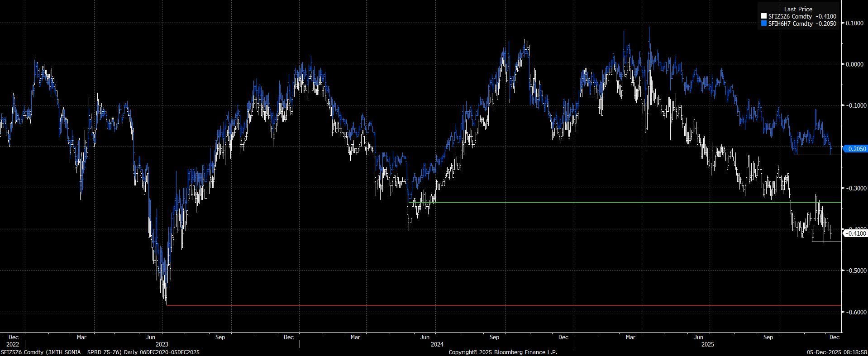Image resolution: width=868 pixels, height=356 pixels.
Task: Click the blue SFIH6H7 legend color swatch
Action: 764,24
